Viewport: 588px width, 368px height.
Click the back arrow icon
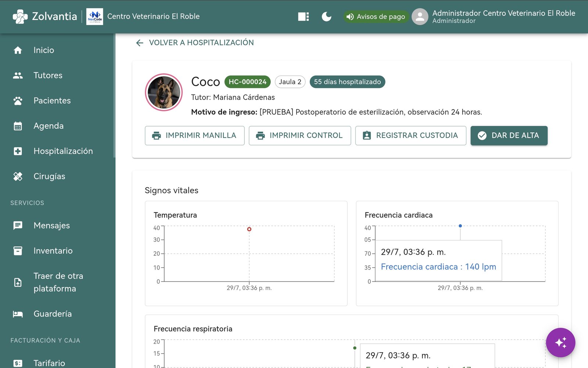(140, 43)
